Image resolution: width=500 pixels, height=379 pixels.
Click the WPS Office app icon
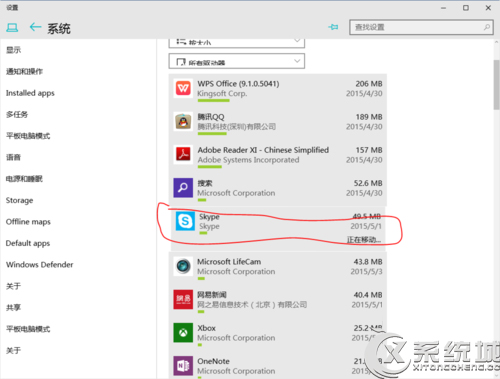[x=183, y=88]
